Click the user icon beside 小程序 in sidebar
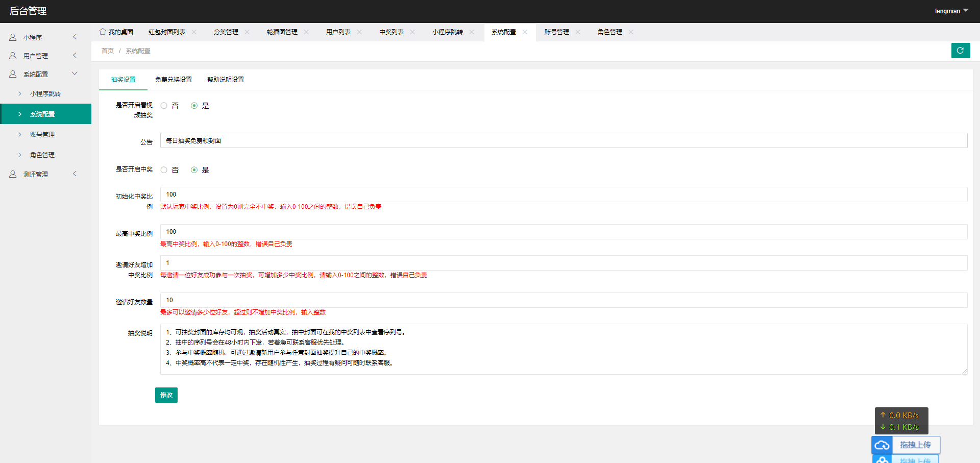980x463 pixels. (13, 37)
